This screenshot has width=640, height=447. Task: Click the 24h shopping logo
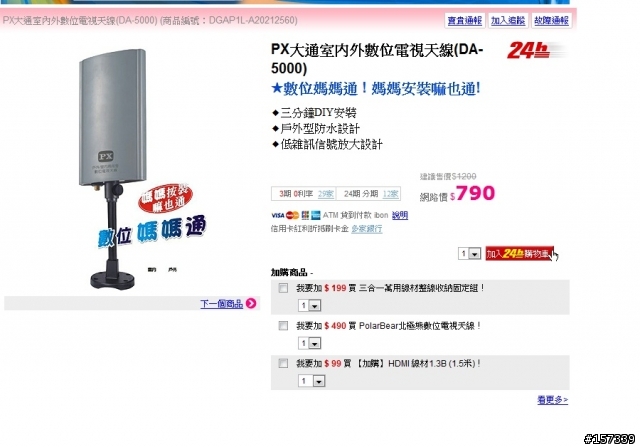click(529, 51)
